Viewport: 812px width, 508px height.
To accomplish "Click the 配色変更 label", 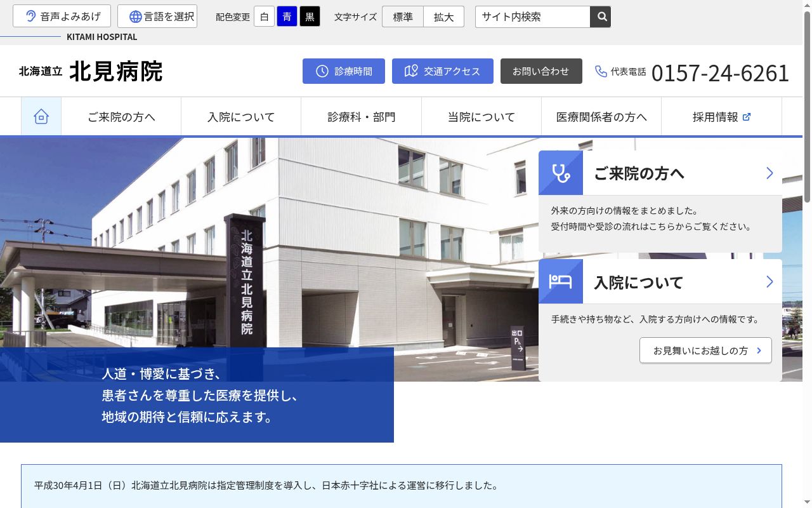I will (233, 17).
